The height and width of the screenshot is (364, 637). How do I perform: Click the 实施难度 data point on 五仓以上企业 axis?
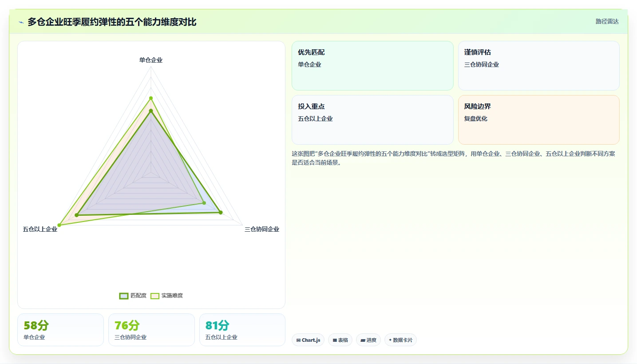coord(59,225)
